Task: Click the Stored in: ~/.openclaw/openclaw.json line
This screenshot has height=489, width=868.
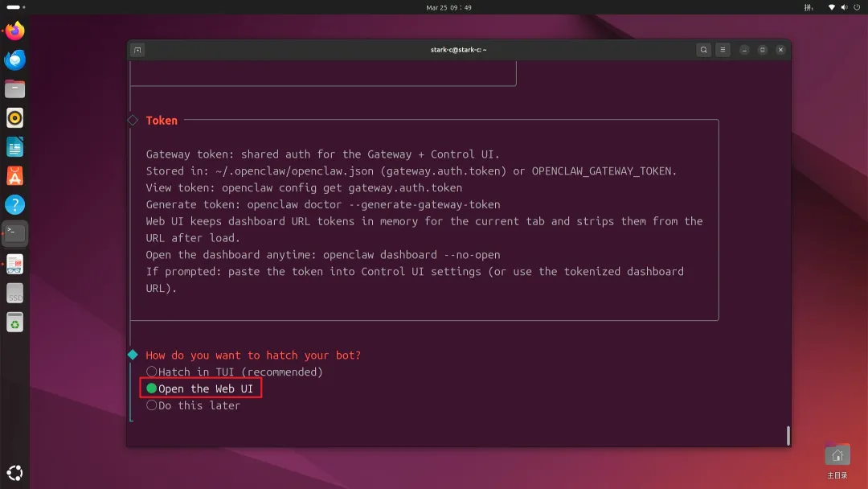Action: click(411, 171)
